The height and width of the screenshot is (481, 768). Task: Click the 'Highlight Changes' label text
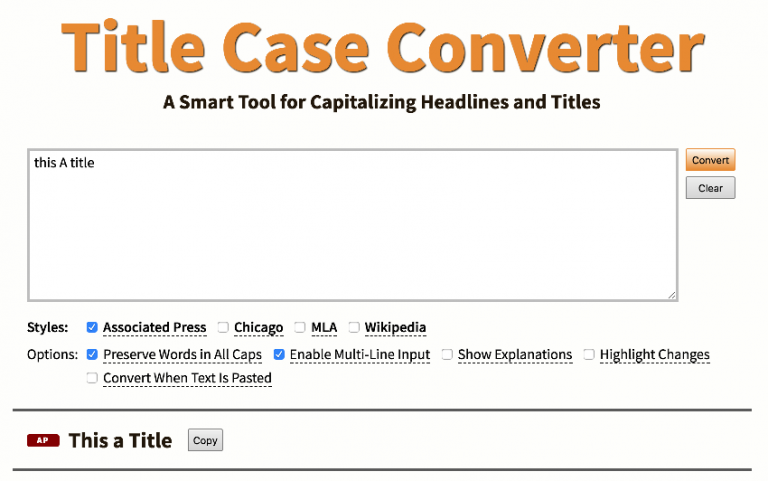coord(655,354)
